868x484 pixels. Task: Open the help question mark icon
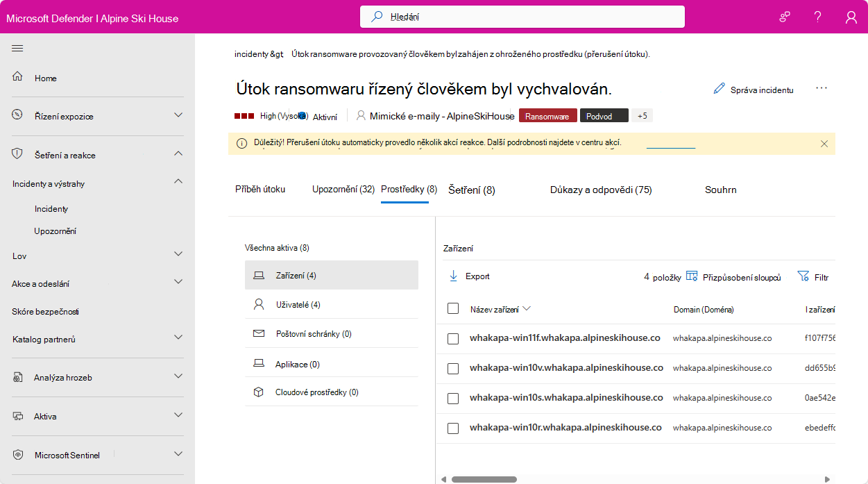click(818, 17)
